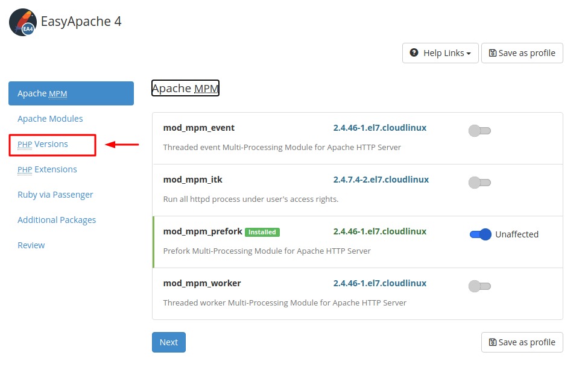Click the EasyApache 4 bird logo

(x=23, y=22)
